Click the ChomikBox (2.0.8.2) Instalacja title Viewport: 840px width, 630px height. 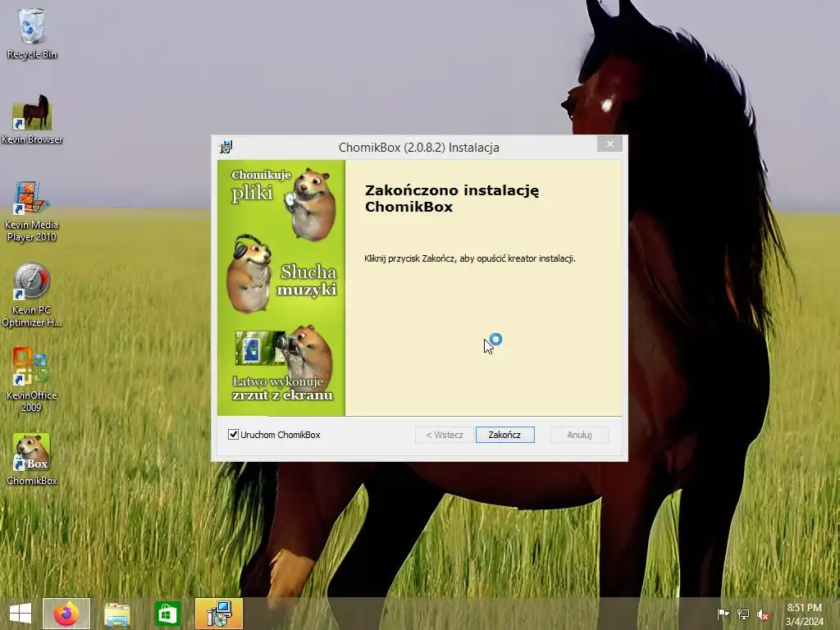pyautogui.click(x=419, y=148)
